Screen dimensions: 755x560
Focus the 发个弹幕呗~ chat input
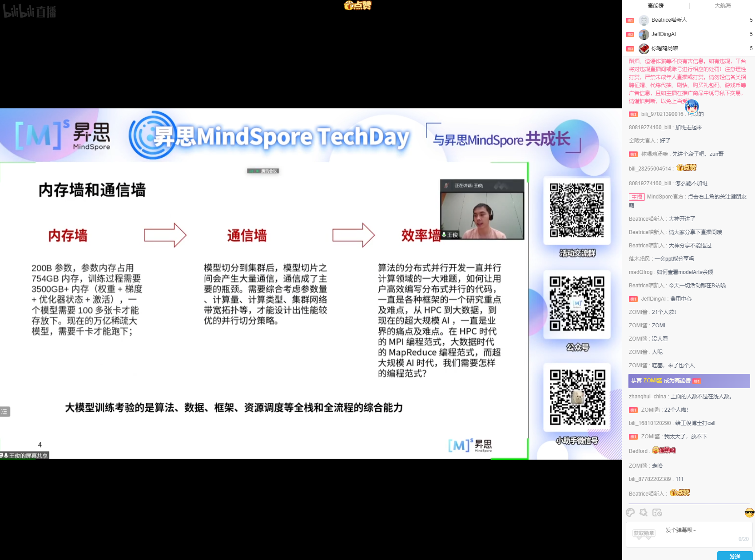(707, 534)
